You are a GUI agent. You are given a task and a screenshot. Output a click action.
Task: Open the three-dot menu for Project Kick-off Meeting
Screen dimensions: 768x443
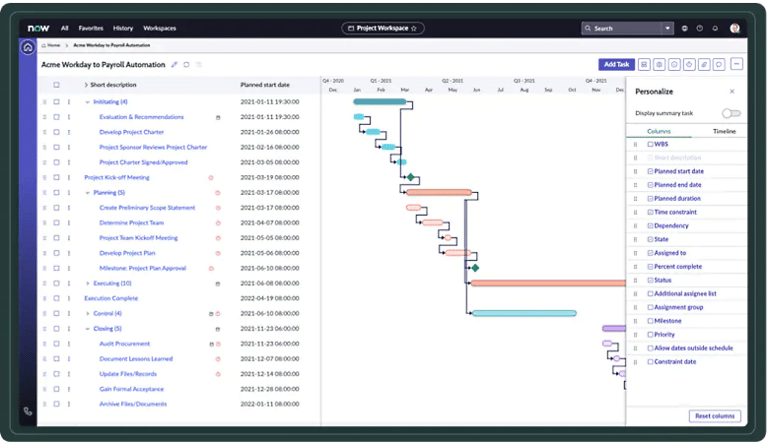tap(69, 177)
